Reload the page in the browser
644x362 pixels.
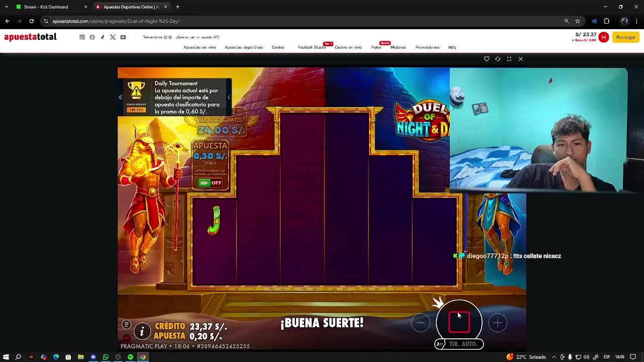pos(31,21)
